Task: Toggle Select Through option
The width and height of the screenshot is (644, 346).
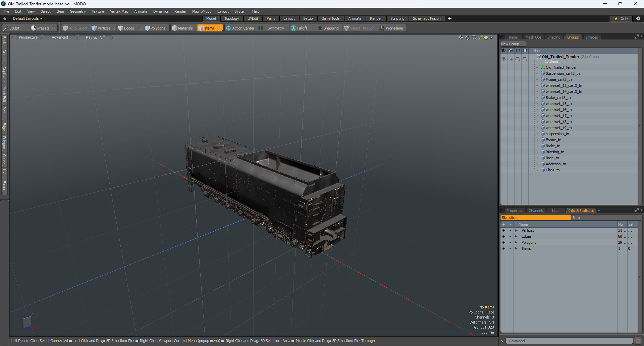Action: (359, 28)
